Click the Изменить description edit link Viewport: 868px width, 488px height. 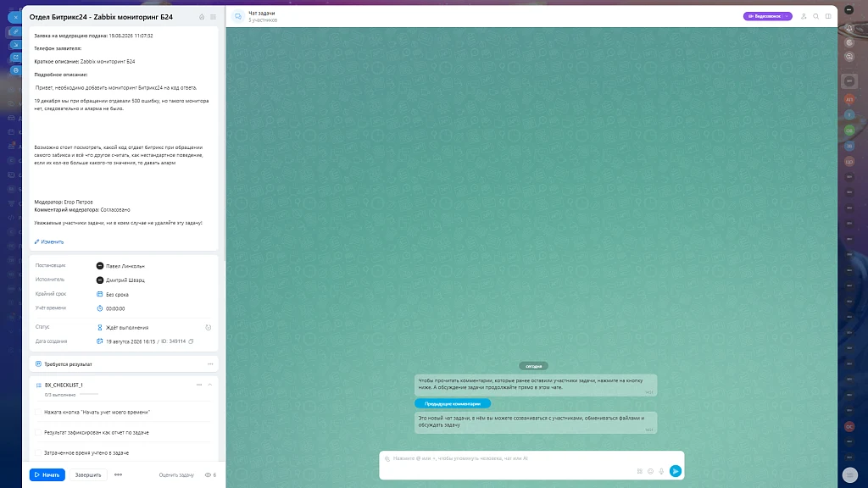click(49, 241)
